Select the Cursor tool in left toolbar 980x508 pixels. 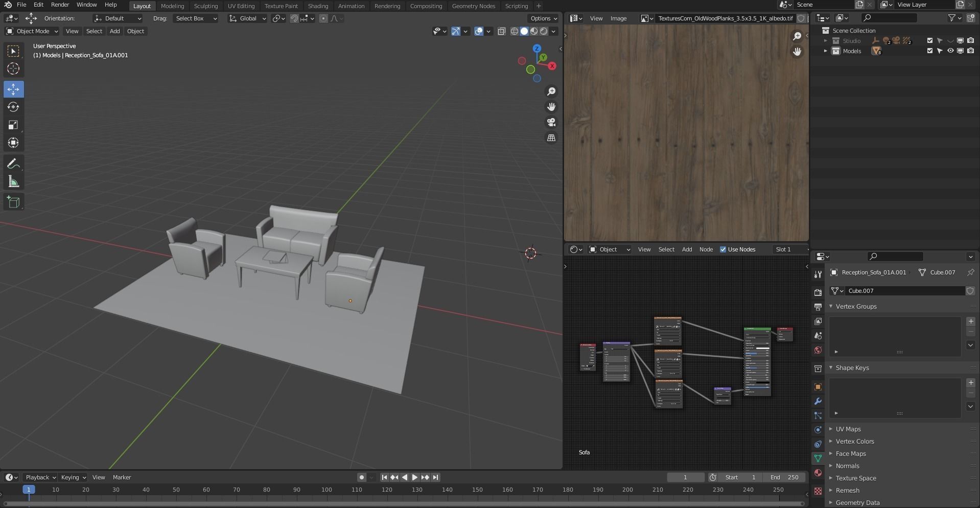(x=13, y=68)
